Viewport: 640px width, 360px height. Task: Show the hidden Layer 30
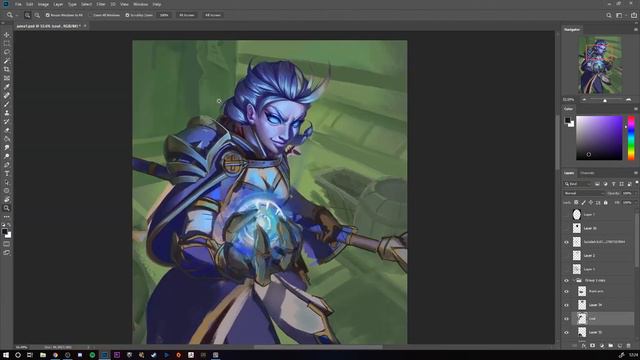pos(567,228)
